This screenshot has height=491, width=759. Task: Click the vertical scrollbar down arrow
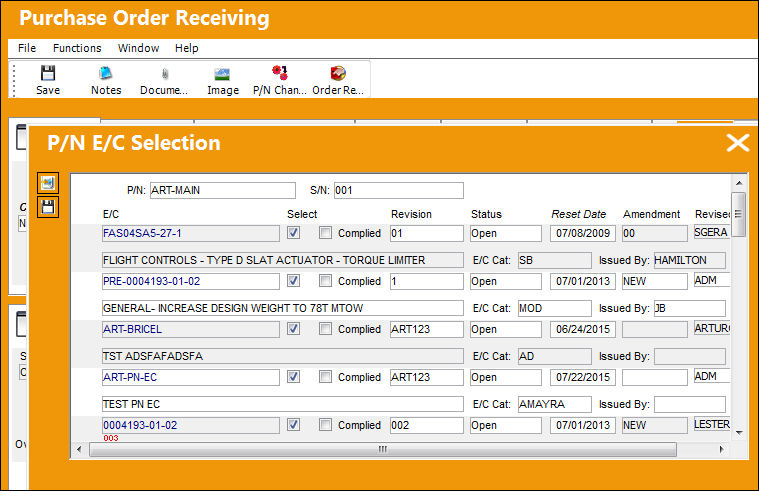739,432
